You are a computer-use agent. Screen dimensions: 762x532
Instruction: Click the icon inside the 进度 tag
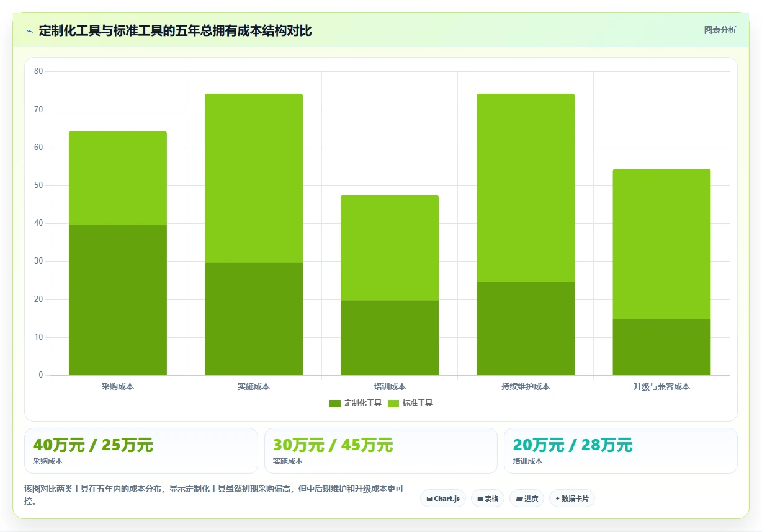pos(519,499)
